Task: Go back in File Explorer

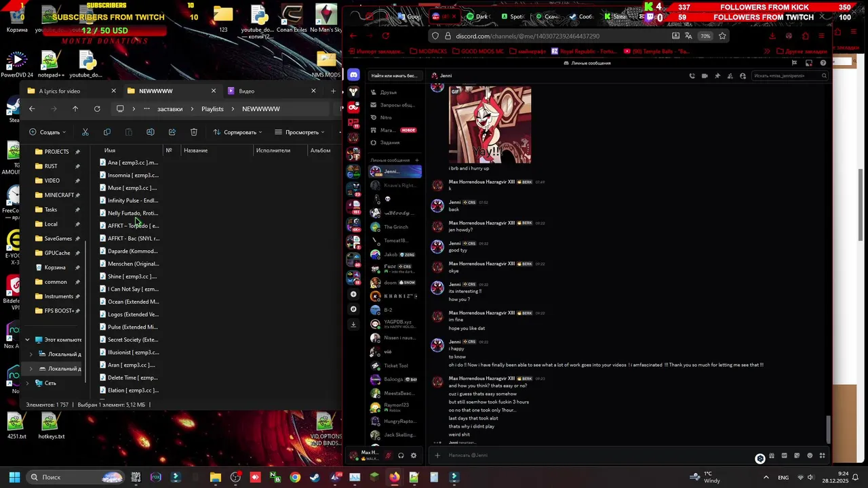Action: [x=32, y=108]
